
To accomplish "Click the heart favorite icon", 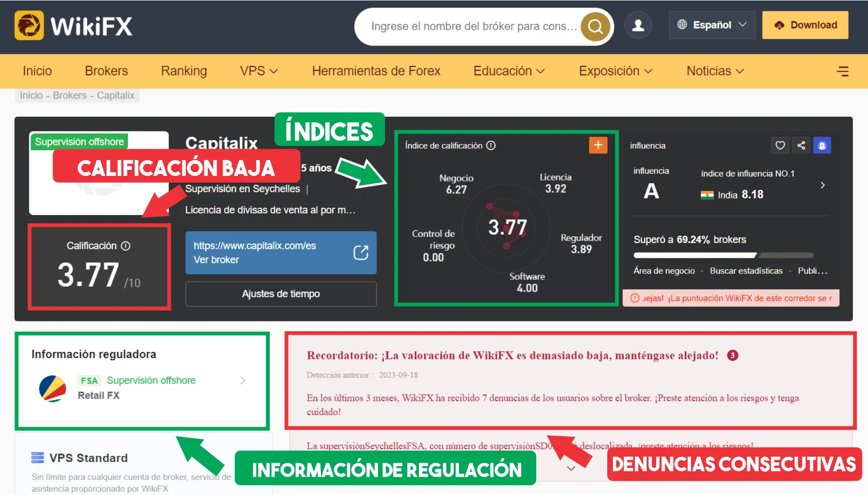I will [780, 145].
